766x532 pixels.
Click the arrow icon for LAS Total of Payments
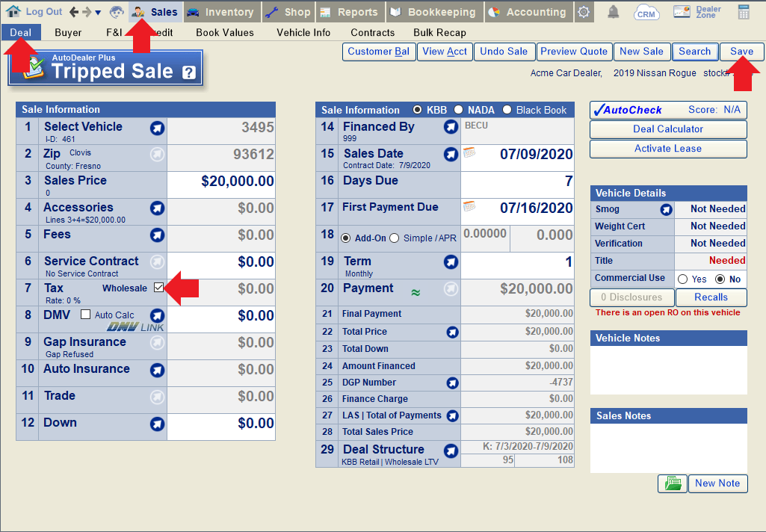point(452,415)
